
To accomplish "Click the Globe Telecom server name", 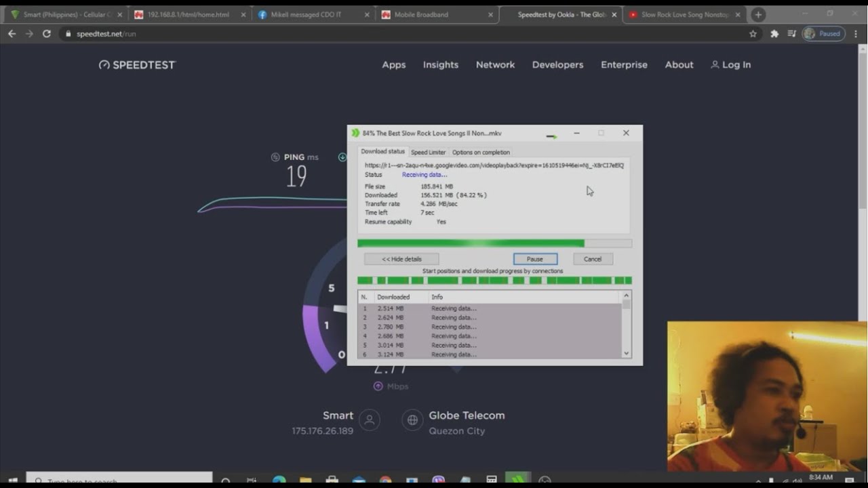I will tap(467, 415).
